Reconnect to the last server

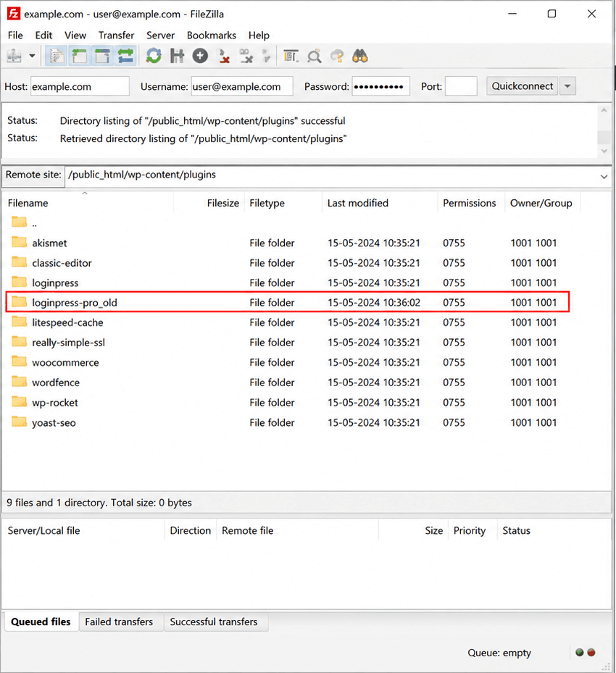(x=267, y=56)
